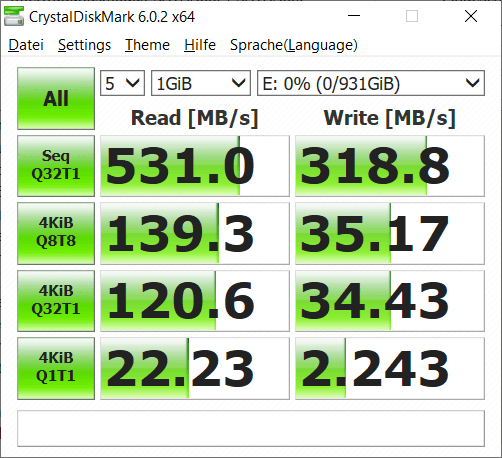
Task: Start the 4KiB Q8T8 test
Action: pos(56,233)
